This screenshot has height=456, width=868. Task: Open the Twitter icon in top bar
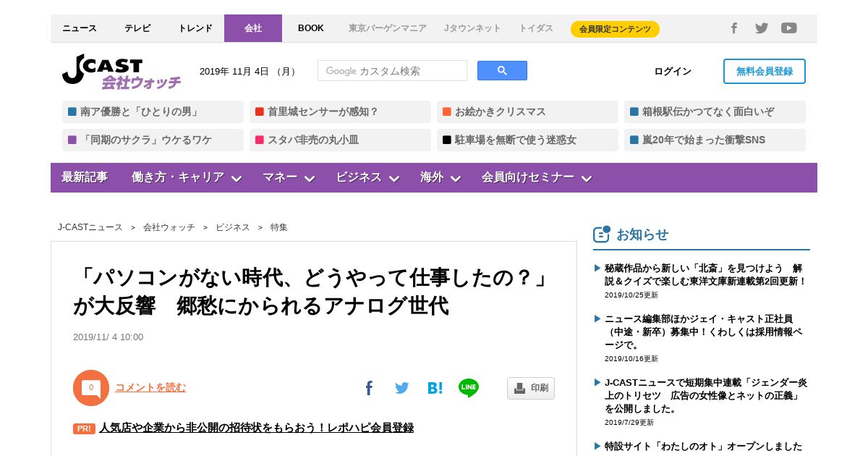pos(762,28)
